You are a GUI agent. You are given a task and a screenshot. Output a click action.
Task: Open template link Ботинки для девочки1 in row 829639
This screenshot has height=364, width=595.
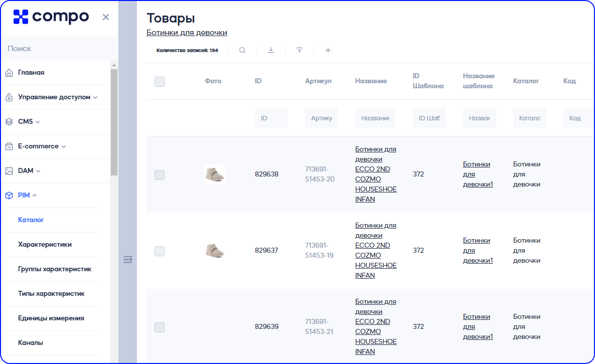tap(478, 326)
